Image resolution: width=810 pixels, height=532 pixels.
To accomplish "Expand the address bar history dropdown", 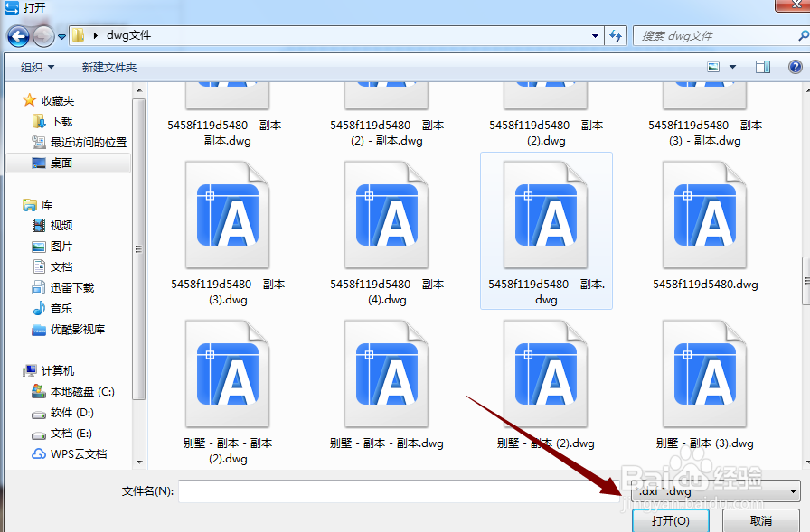I will pos(595,36).
